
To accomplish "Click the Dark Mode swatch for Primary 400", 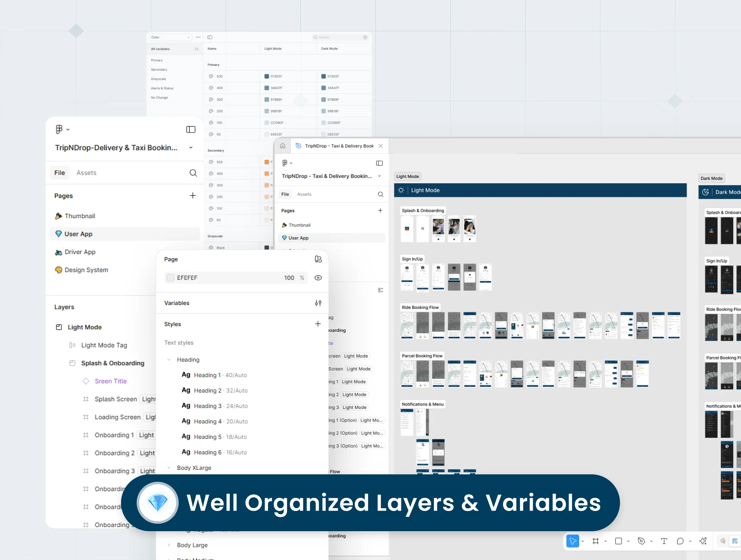I will coord(324,88).
